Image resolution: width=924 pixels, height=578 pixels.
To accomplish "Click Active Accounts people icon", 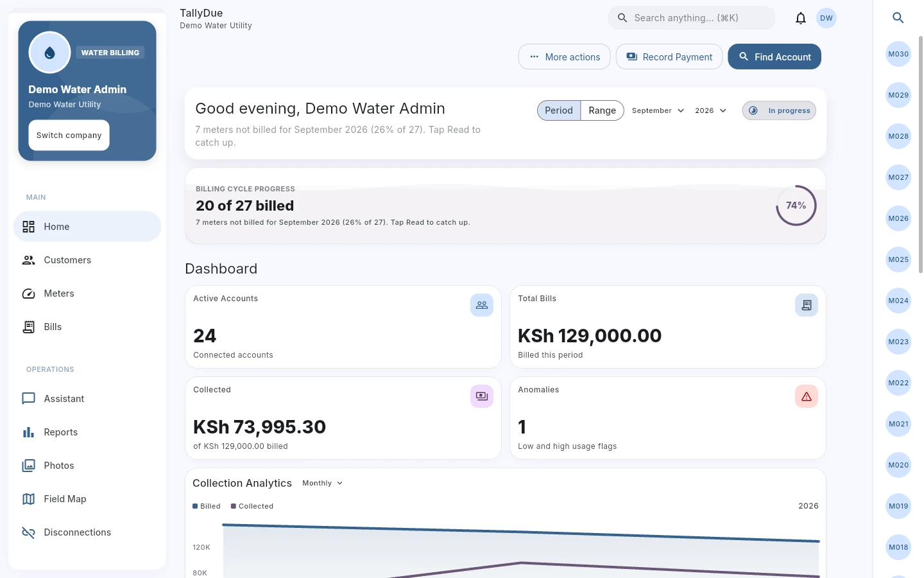I will (x=482, y=305).
